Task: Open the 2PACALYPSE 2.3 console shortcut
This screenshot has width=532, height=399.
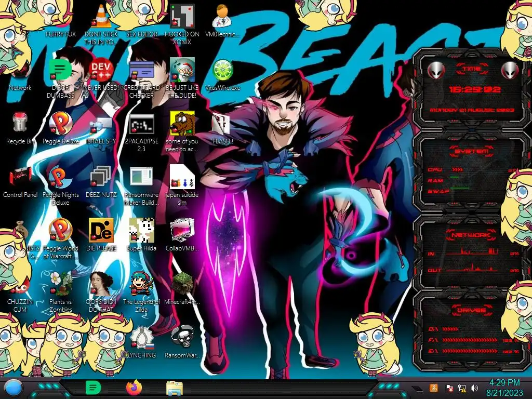Action: tap(142, 124)
